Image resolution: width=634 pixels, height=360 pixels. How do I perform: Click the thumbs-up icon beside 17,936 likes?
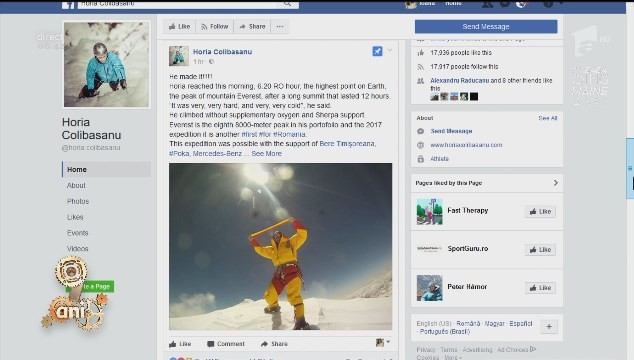point(421,53)
